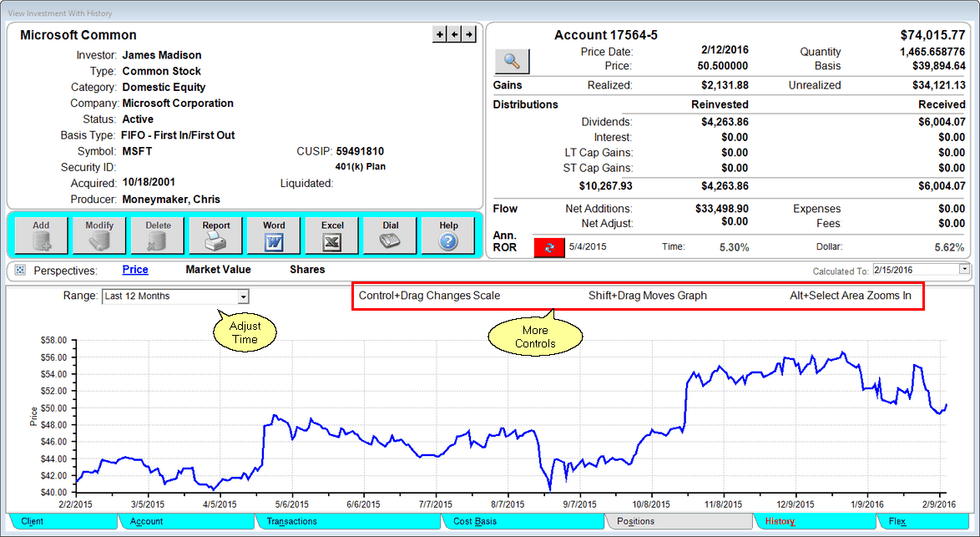Click the Report printer button
This screenshot has height=537, width=980.
coord(216,235)
